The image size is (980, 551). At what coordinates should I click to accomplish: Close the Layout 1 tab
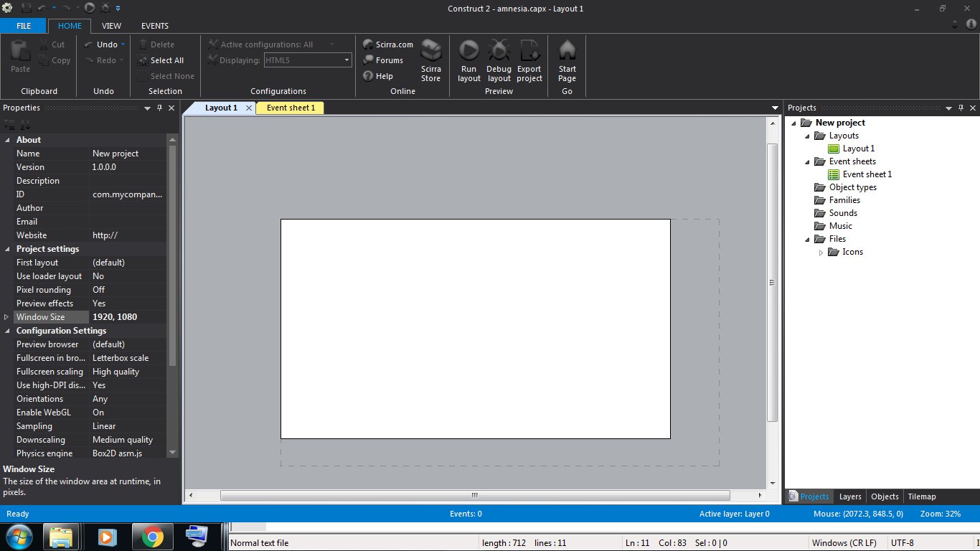tap(248, 108)
